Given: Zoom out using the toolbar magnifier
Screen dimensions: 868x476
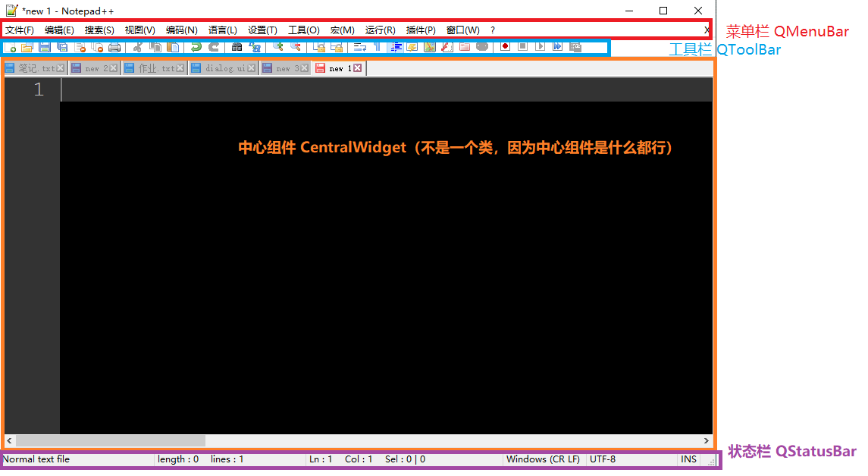Looking at the screenshot, I should [296, 48].
